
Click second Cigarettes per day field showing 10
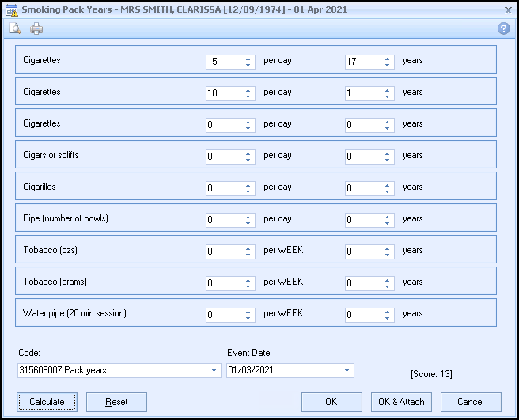[223, 93]
